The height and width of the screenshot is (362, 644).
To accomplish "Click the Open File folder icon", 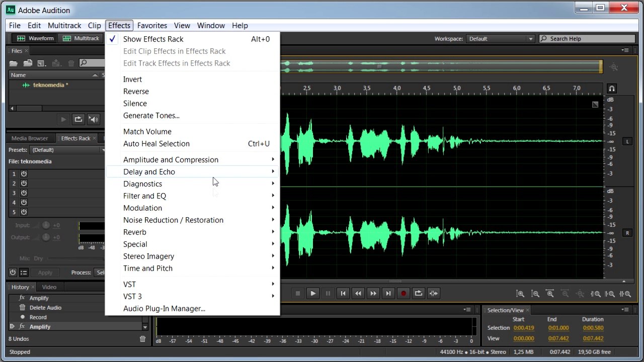I will (14, 63).
